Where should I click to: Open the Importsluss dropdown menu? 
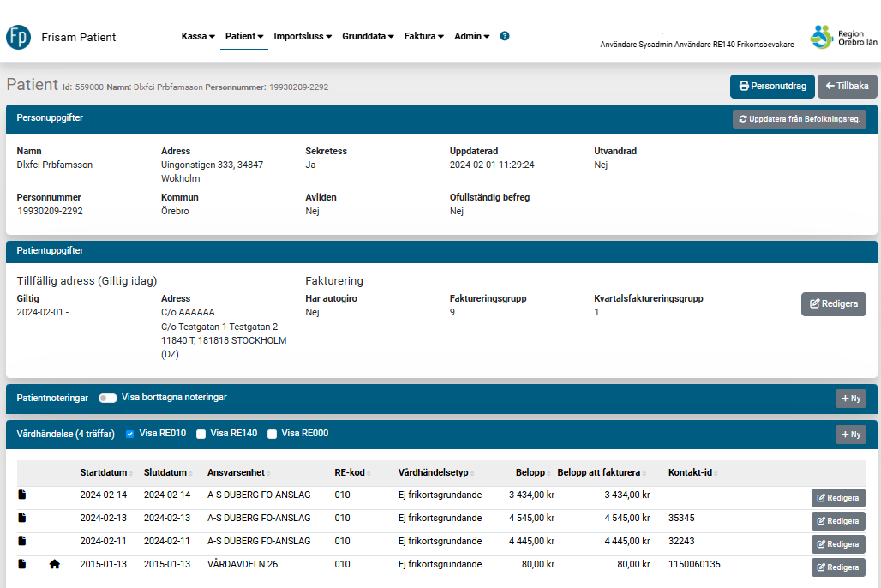tap(303, 36)
